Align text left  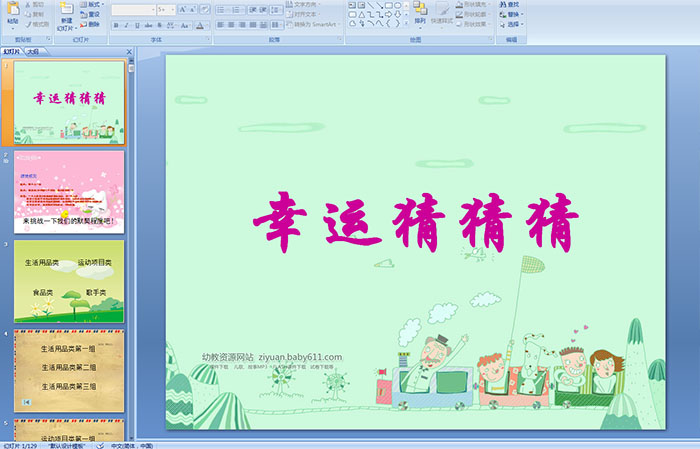tap(221, 25)
